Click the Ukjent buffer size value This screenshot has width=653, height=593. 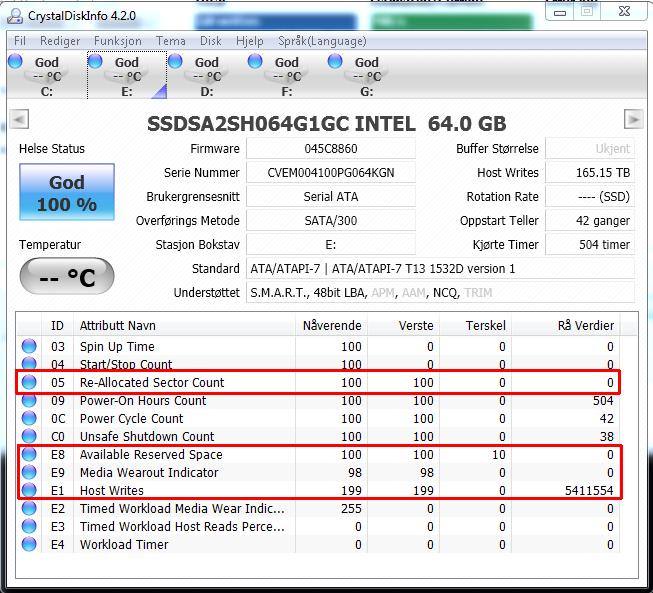590,149
